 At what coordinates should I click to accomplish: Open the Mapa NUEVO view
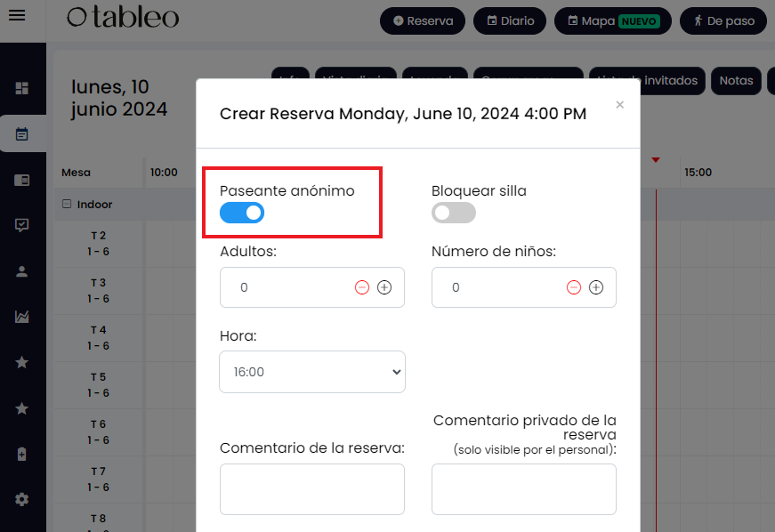pos(613,20)
